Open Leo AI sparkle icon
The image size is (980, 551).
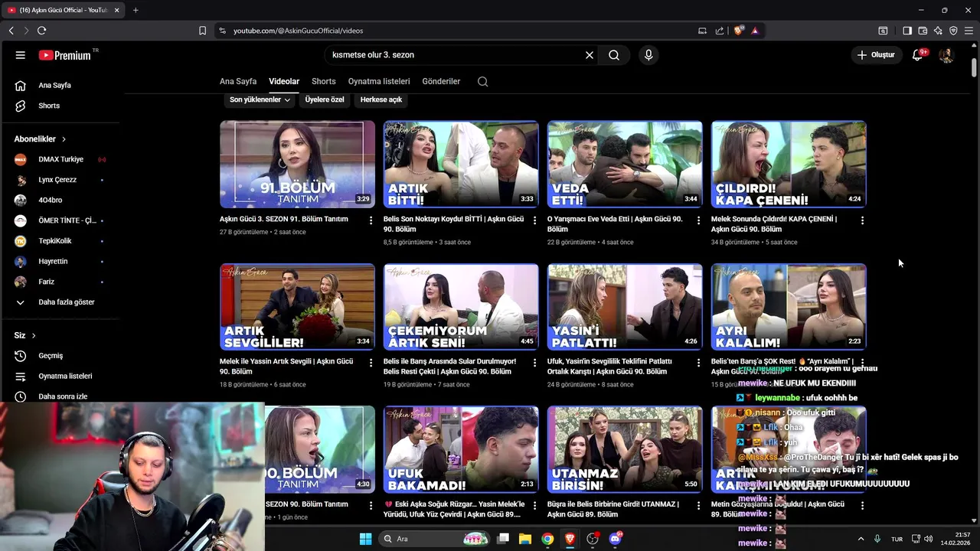[938, 31]
